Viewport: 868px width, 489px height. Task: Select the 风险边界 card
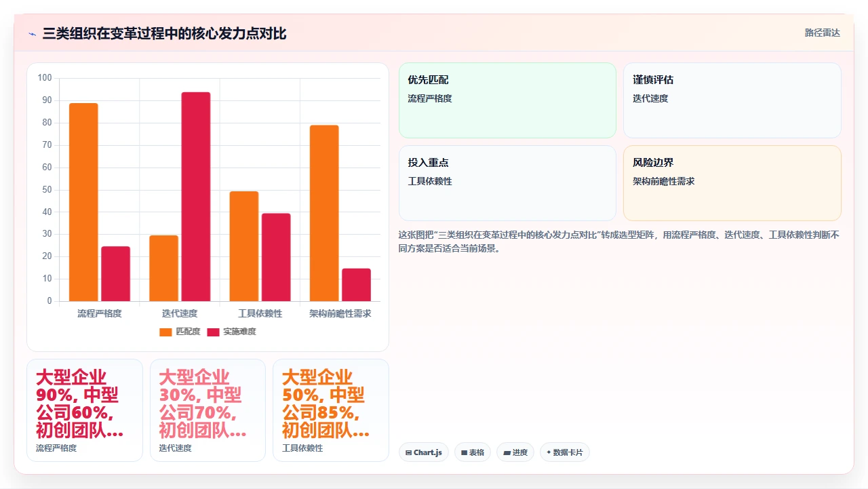732,183
